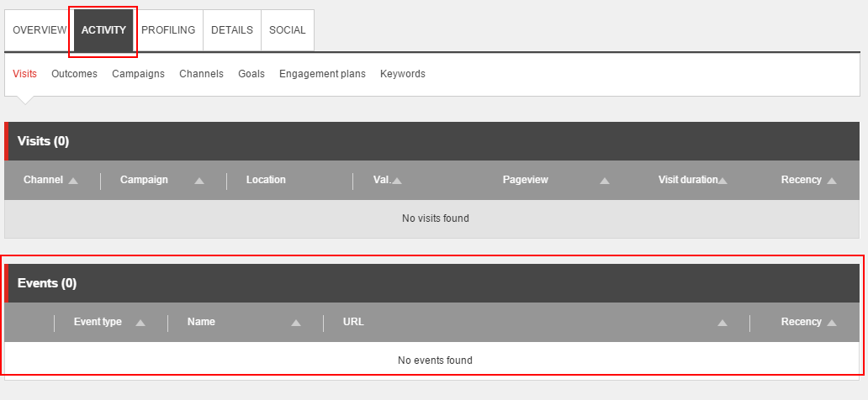Click the sort arrow beside Channel column

[x=73, y=181]
